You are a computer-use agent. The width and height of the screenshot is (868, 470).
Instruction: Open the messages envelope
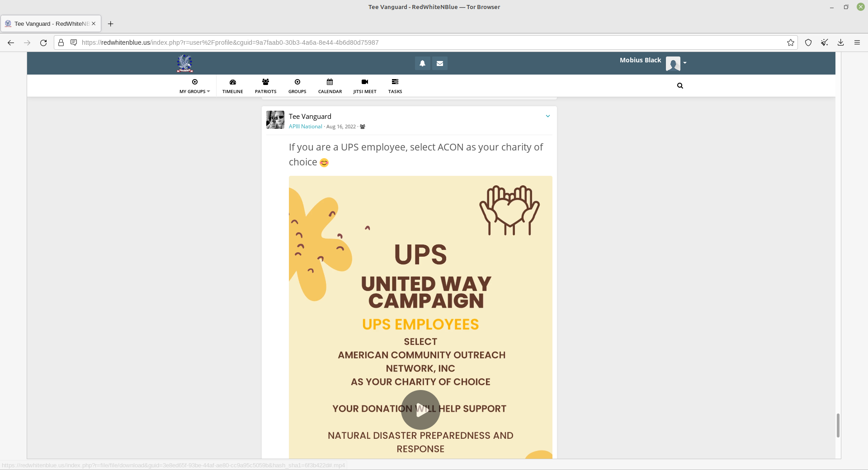tap(440, 63)
